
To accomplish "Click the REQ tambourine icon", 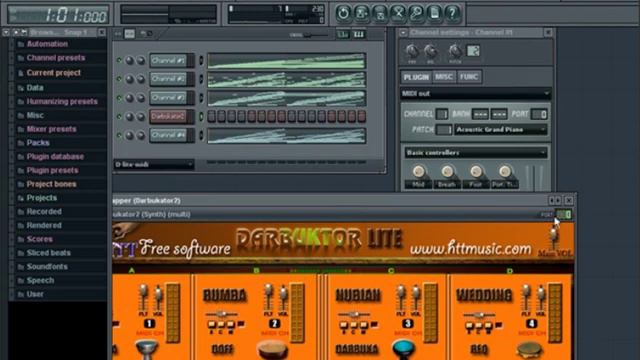I will (529, 349).
